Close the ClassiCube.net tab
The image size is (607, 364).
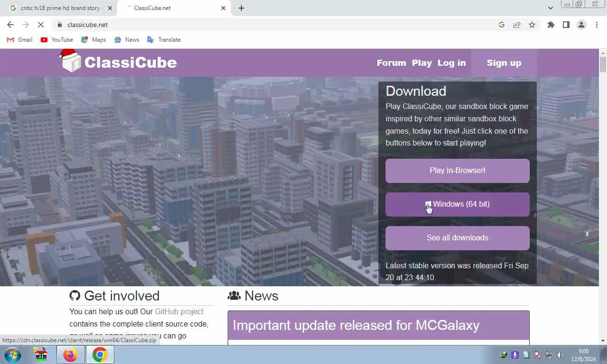pyautogui.click(x=223, y=8)
